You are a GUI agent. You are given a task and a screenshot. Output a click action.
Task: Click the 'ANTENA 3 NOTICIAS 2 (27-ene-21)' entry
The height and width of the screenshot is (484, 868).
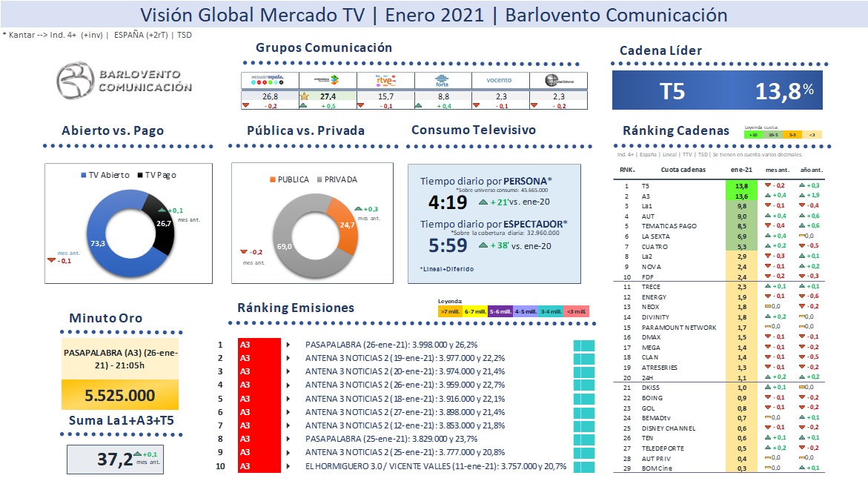pyautogui.click(x=405, y=412)
